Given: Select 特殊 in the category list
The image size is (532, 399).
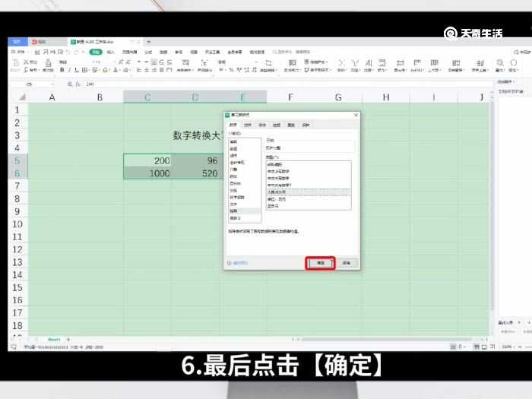Looking at the screenshot, I should tap(245, 211).
